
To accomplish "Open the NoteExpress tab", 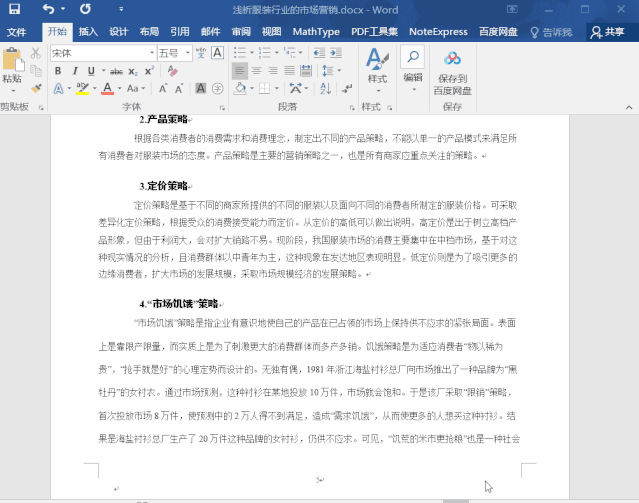I will pos(438,32).
